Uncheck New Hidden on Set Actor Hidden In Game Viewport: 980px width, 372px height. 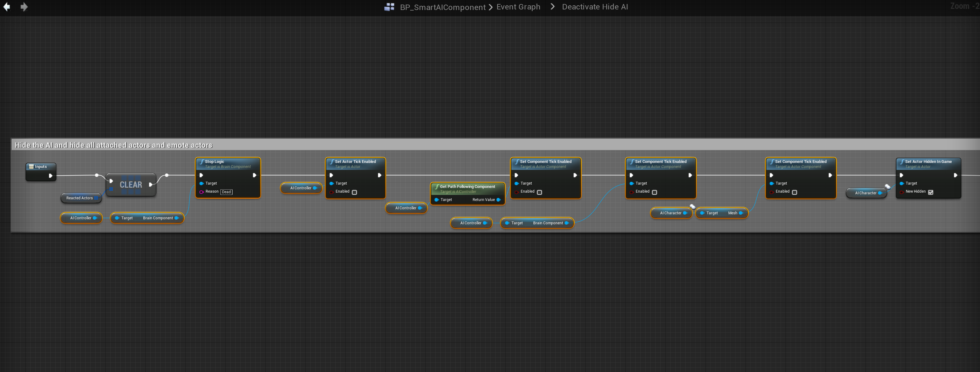(931, 192)
